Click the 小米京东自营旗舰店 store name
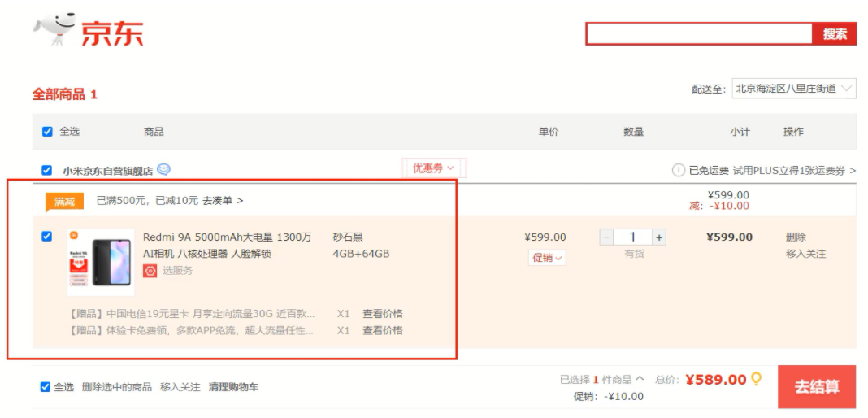The width and height of the screenshot is (868, 418). [107, 171]
